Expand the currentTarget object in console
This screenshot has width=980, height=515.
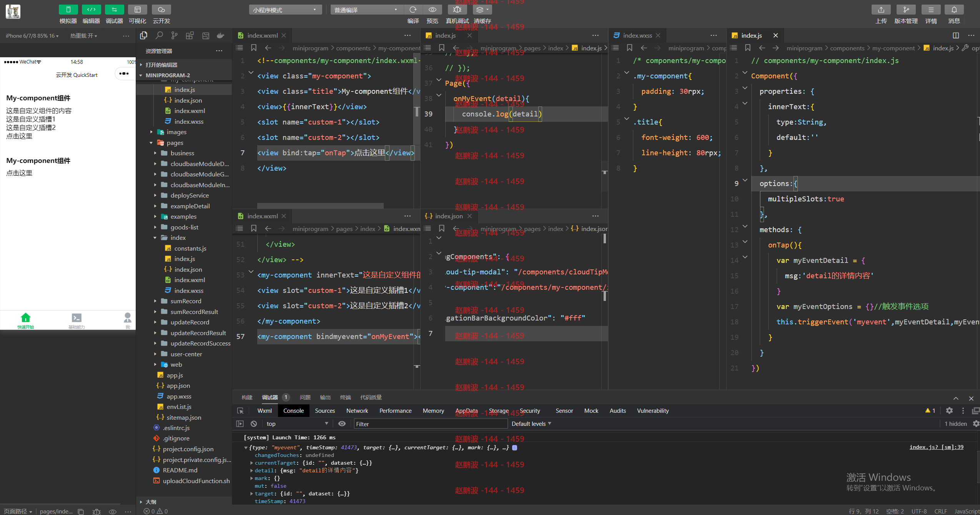[x=251, y=463]
